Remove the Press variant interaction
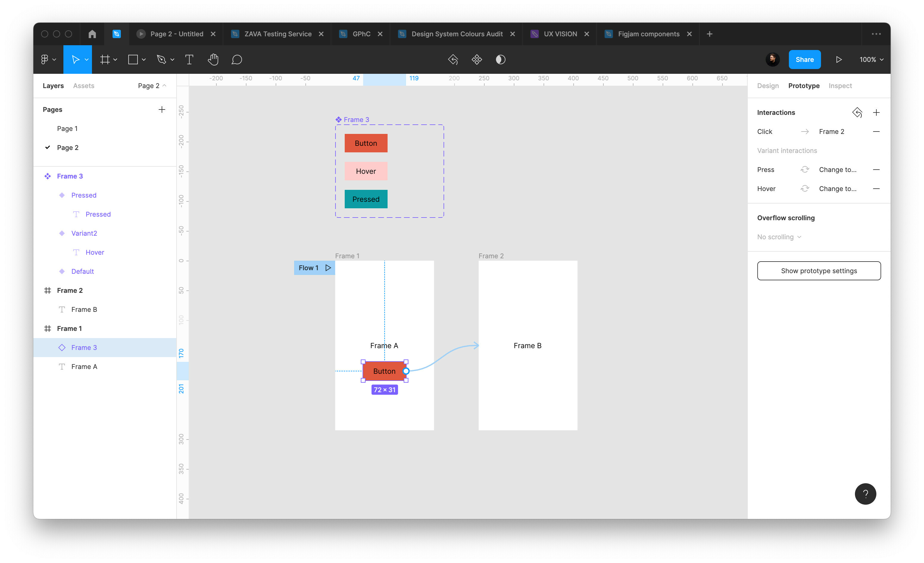Viewport: 924px width, 563px height. (x=876, y=169)
